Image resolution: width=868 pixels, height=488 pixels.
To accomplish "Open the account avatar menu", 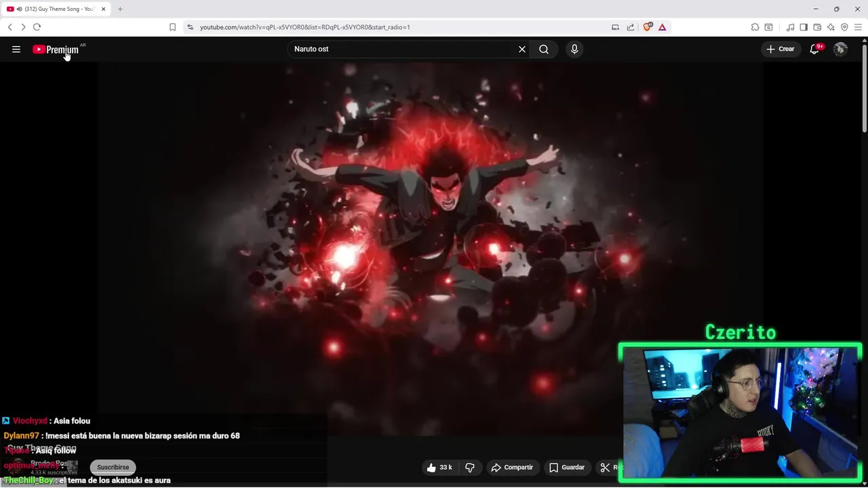I will pyautogui.click(x=840, y=49).
